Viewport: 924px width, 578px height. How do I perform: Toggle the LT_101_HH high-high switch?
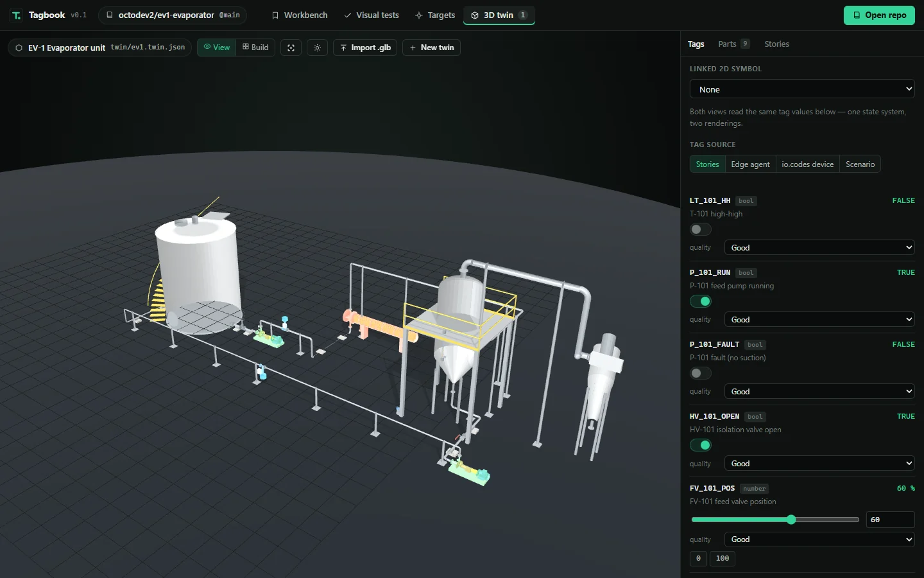(x=701, y=229)
